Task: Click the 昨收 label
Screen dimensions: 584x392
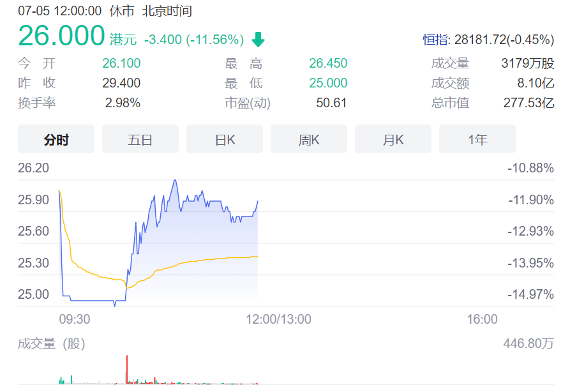Action: [37, 83]
